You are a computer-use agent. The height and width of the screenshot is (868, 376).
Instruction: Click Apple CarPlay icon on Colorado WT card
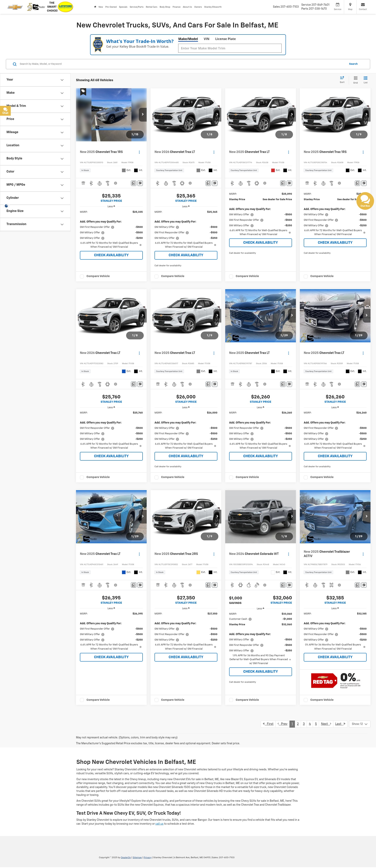pos(249,585)
